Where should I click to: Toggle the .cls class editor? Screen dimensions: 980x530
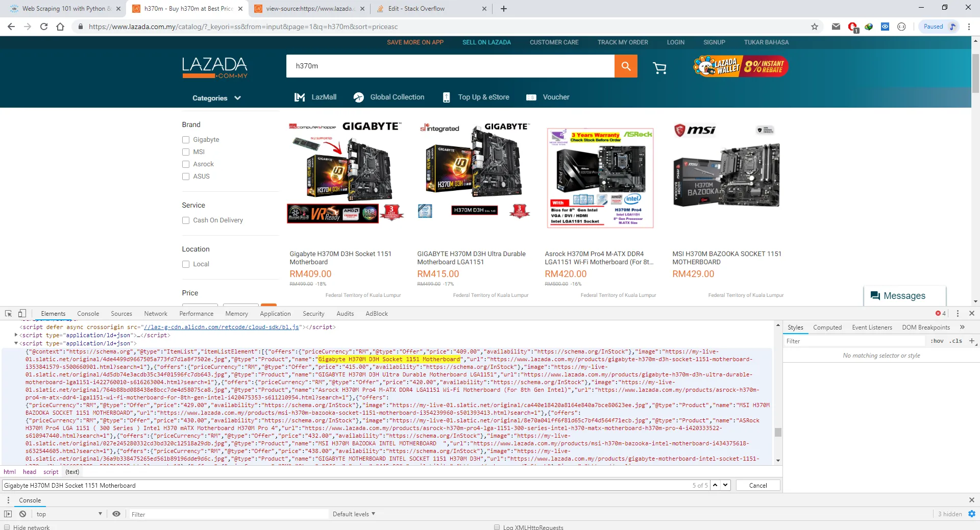pyautogui.click(x=957, y=341)
